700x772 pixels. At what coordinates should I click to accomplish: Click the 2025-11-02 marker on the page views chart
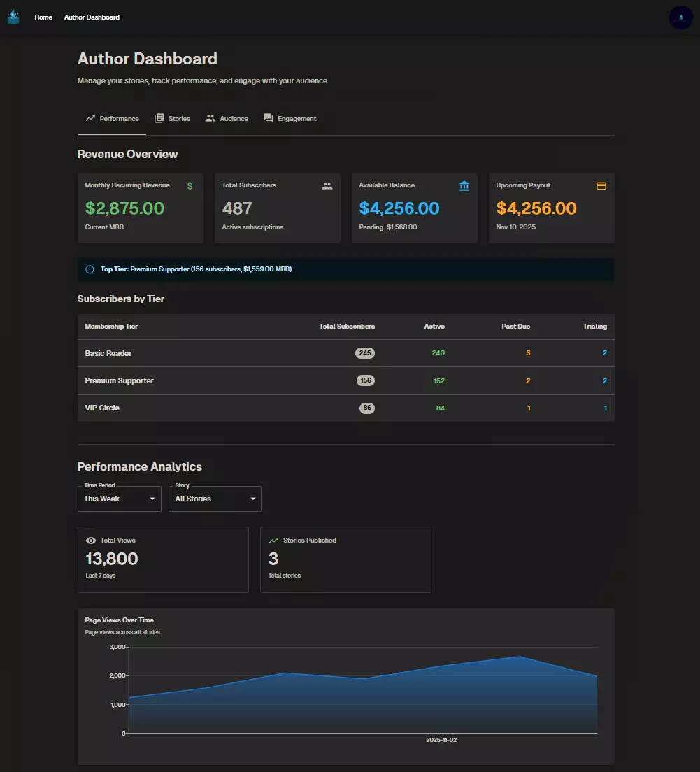pyautogui.click(x=441, y=739)
